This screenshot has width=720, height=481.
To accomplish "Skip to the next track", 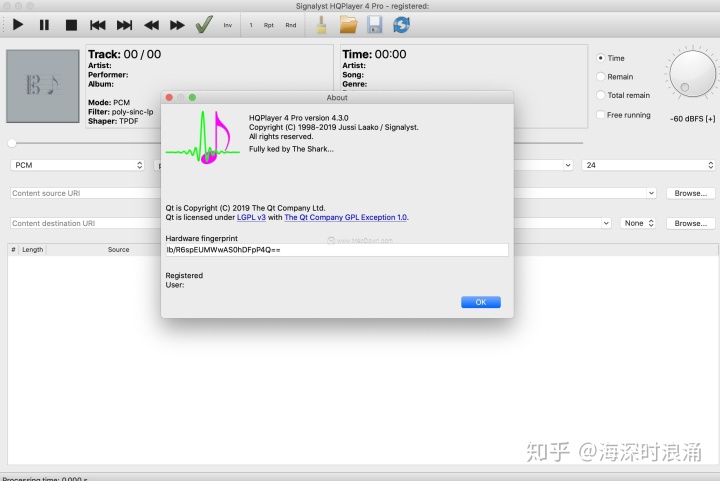I will tap(124, 25).
